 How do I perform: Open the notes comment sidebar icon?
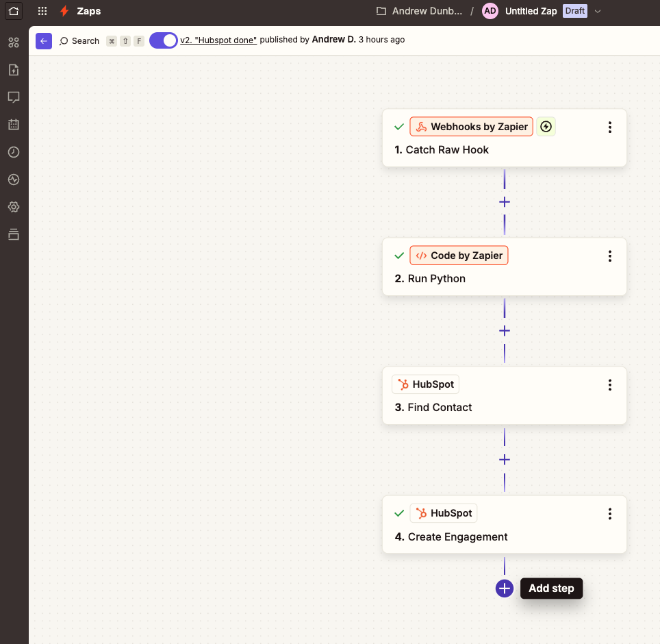point(14,97)
